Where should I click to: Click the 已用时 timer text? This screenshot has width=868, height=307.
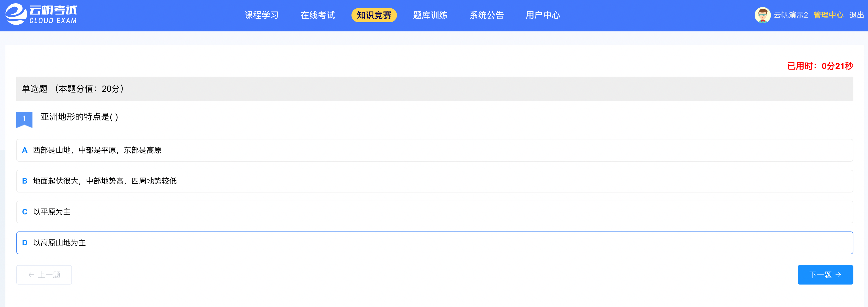[820, 66]
